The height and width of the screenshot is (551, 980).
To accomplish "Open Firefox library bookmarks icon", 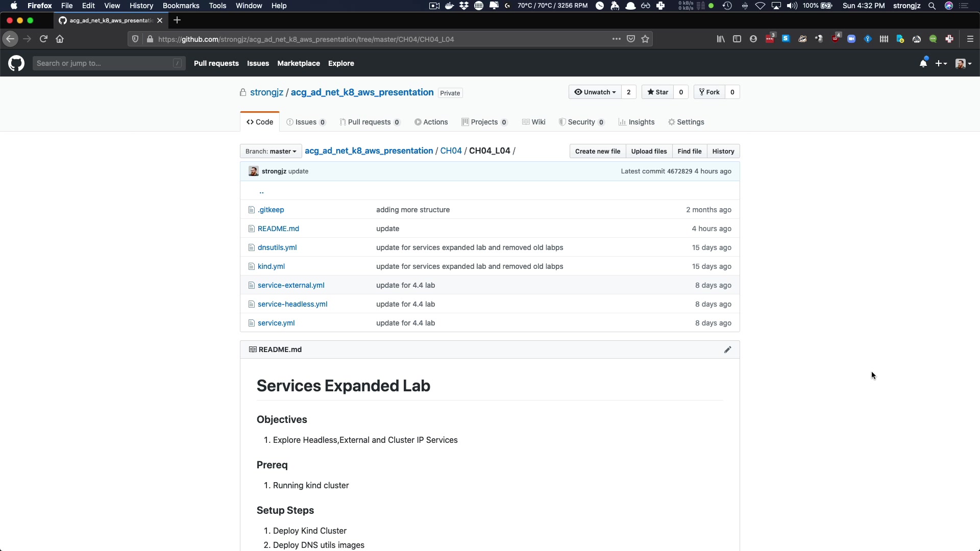I will [x=721, y=39].
